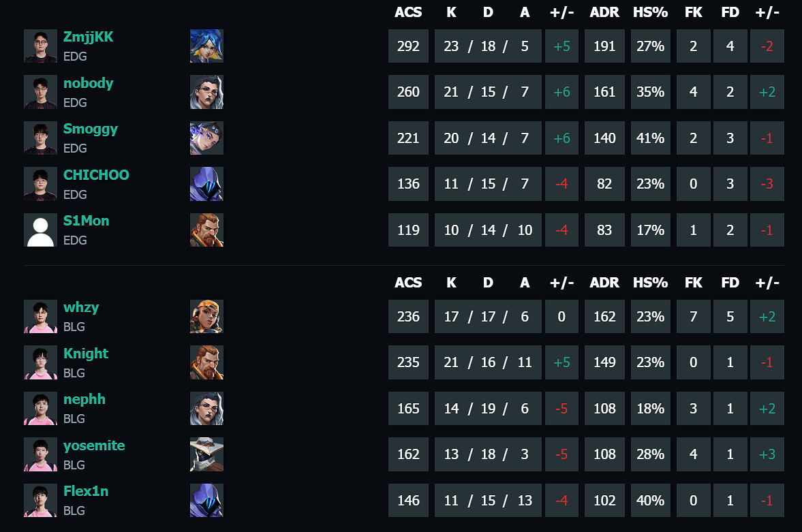Click nobody's Reyna agent portrait
The width and height of the screenshot is (802, 532).
point(206,92)
